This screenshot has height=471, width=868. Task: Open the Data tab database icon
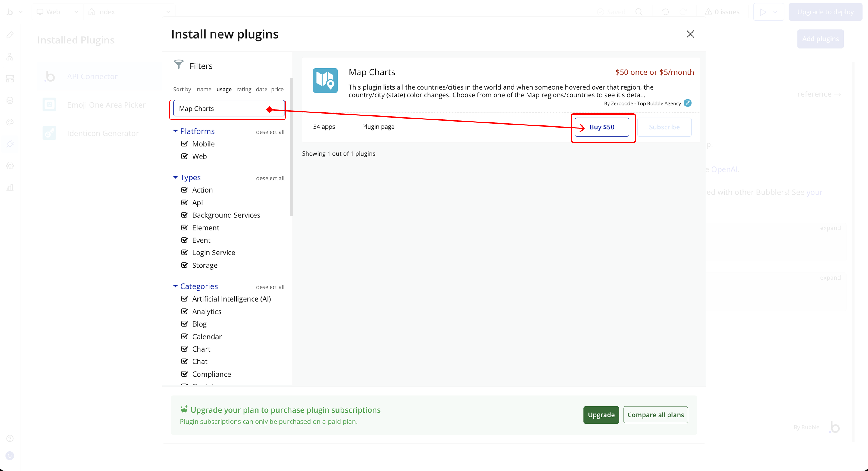click(10, 100)
